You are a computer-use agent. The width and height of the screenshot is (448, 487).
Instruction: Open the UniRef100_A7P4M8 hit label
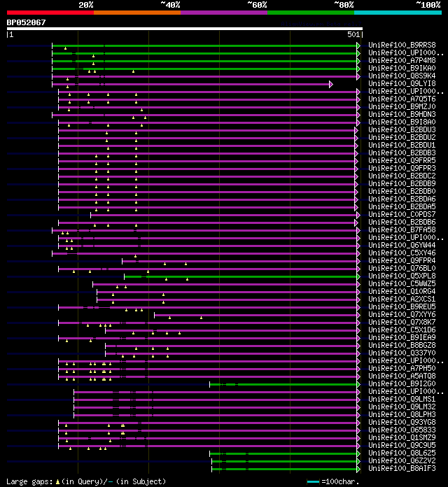402,61
